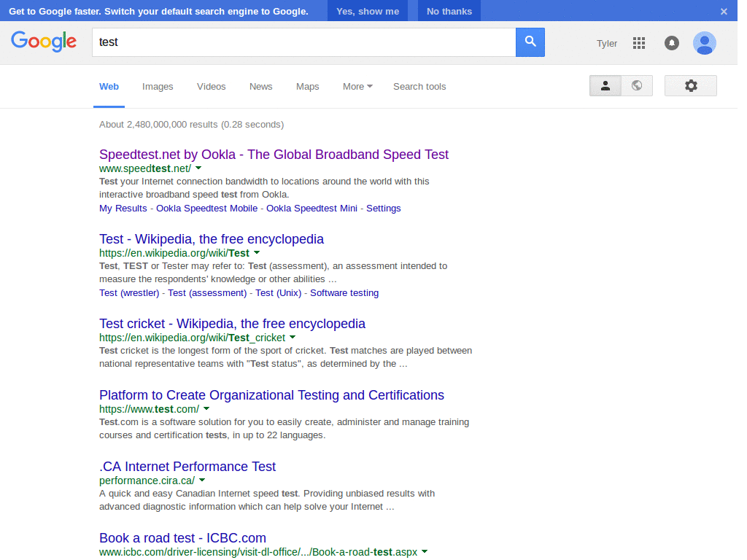The width and height of the screenshot is (747, 560).
Task: Click the search input containing test
Action: 303,42
